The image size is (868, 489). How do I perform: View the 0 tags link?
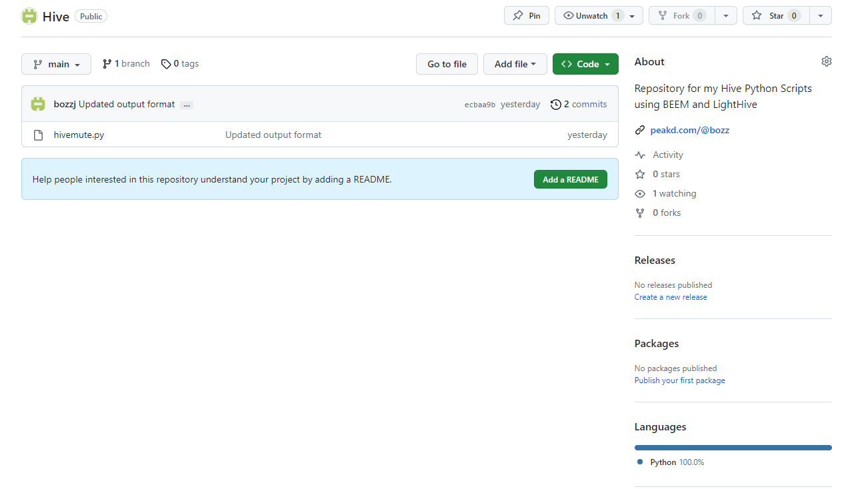click(180, 64)
